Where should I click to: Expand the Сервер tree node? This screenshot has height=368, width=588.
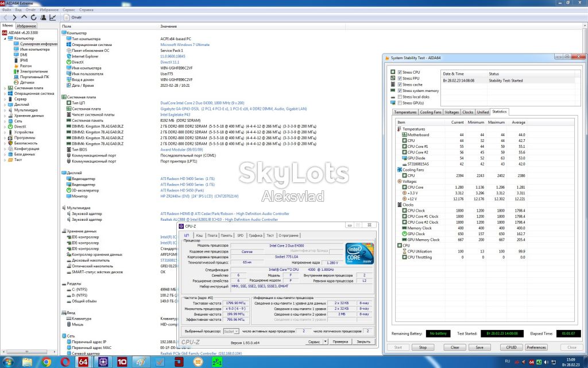pos(5,99)
